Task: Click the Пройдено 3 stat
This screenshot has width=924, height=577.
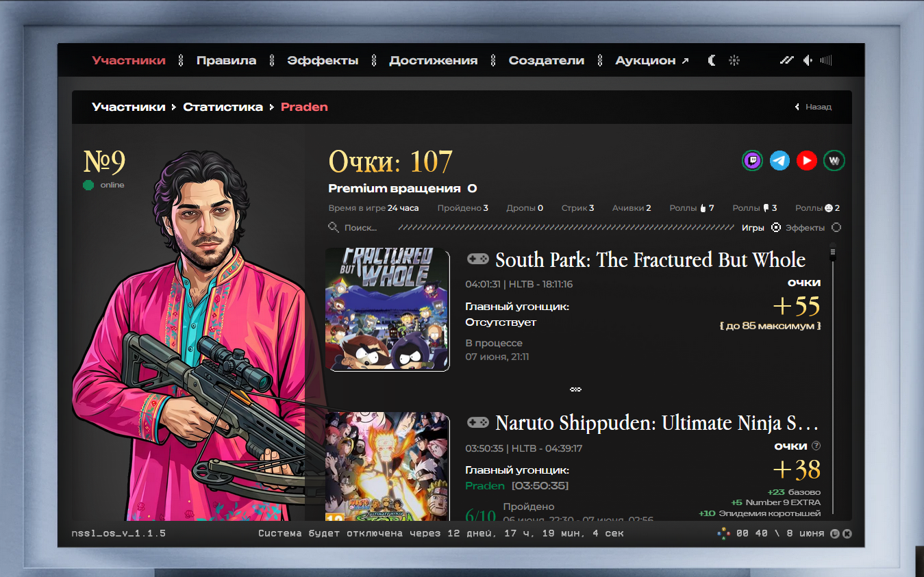Action: 463,208
